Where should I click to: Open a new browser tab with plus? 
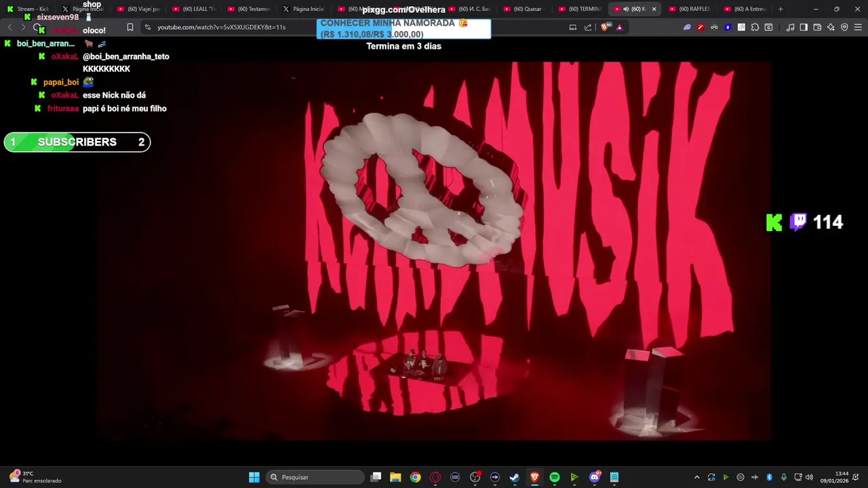(781, 9)
